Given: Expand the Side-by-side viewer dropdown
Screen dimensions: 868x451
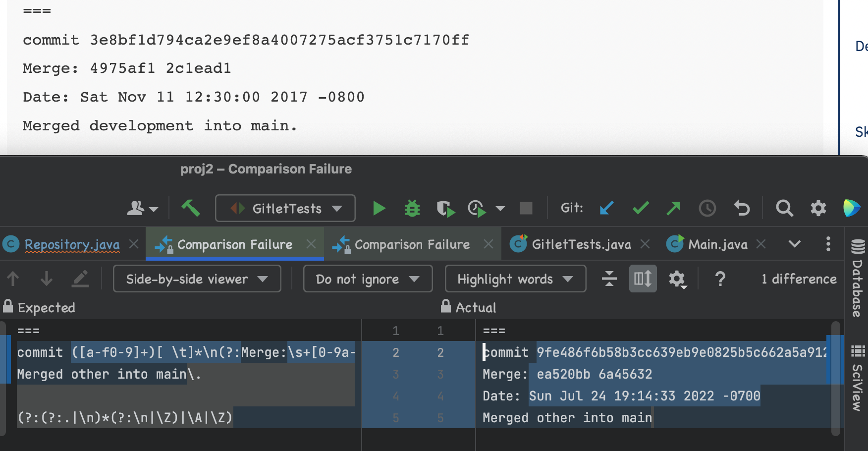Looking at the screenshot, I should [197, 279].
